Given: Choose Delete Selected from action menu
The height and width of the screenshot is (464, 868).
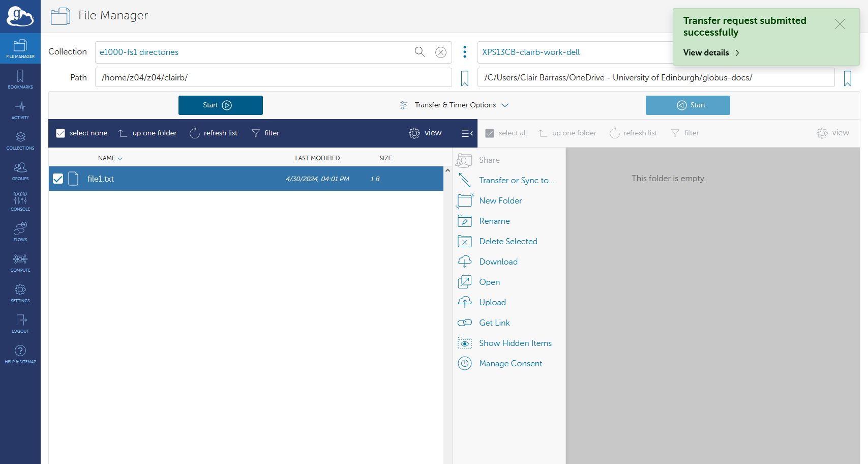Looking at the screenshot, I should point(507,242).
